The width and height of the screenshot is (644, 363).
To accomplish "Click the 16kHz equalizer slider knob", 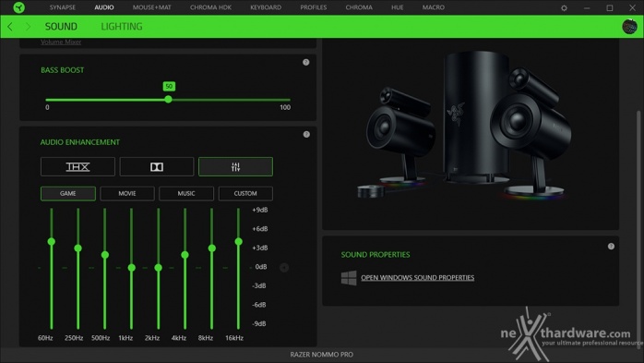I will click(x=239, y=242).
